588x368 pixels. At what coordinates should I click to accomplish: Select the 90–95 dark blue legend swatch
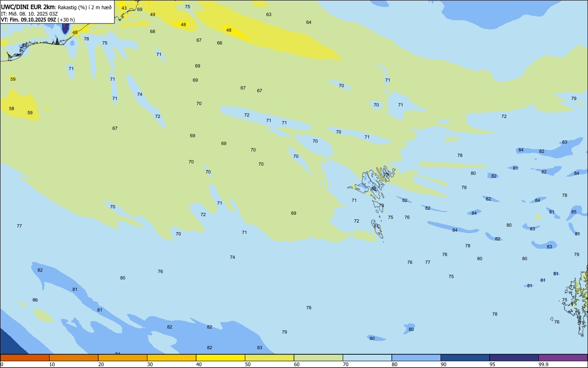[465, 357]
